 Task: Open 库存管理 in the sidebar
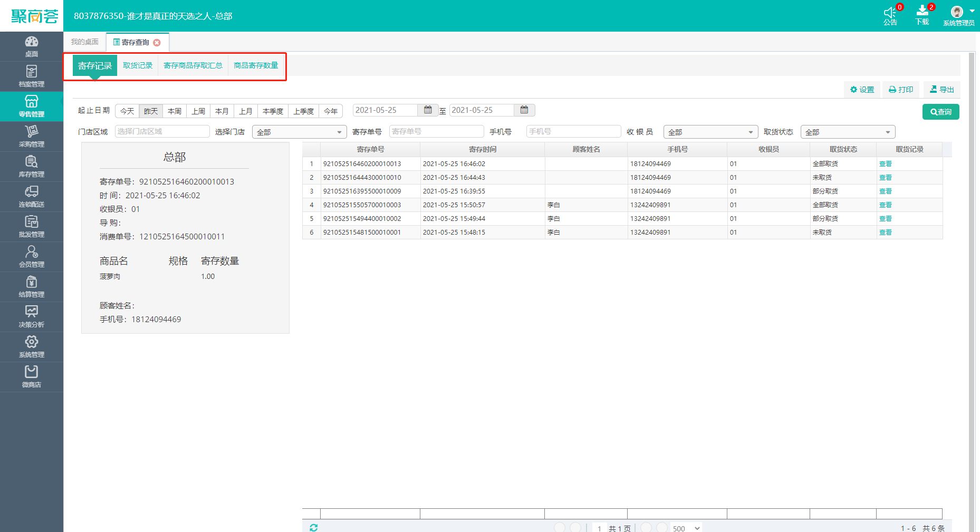click(x=32, y=167)
